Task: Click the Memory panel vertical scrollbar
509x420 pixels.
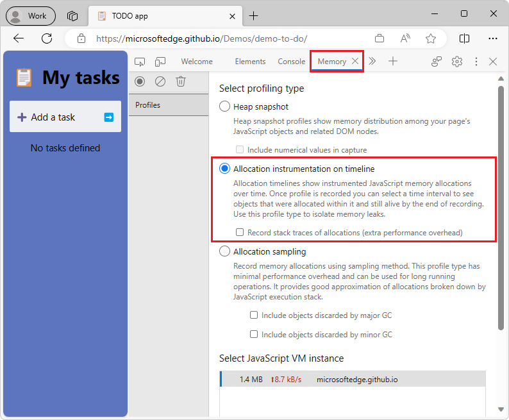Action: 501,208
